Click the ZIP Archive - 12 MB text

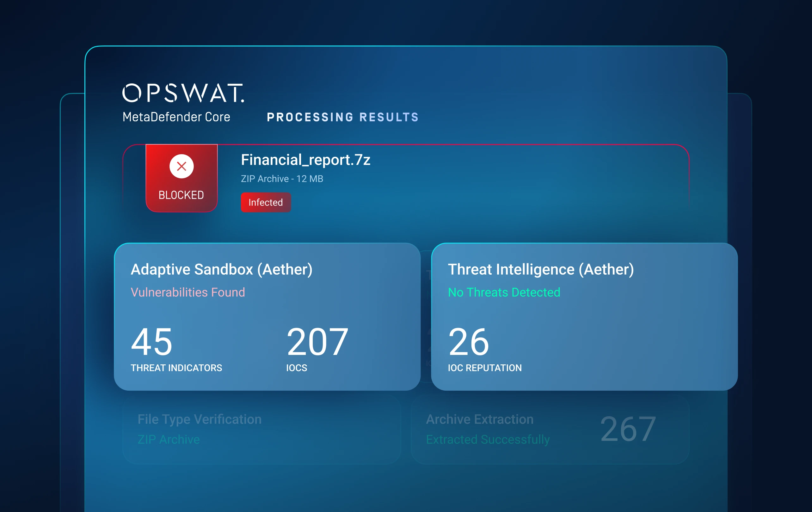282,179
